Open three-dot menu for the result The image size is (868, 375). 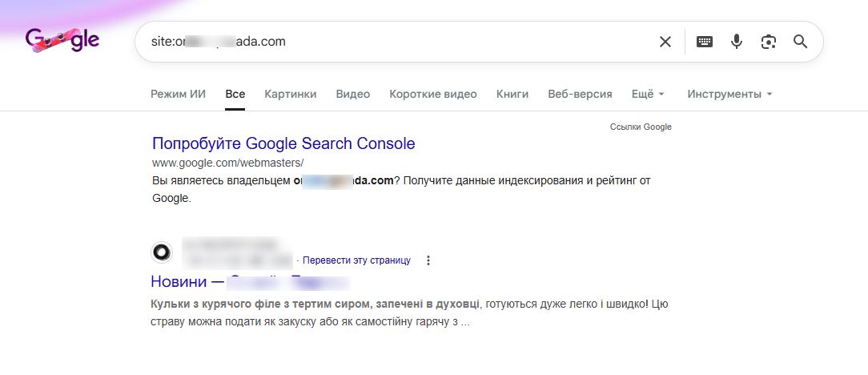click(x=428, y=260)
